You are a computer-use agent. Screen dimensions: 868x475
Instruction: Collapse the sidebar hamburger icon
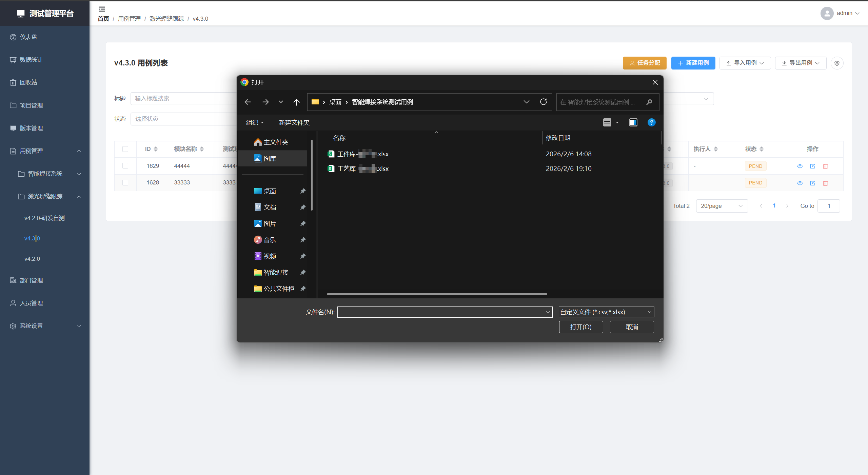[101, 9]
